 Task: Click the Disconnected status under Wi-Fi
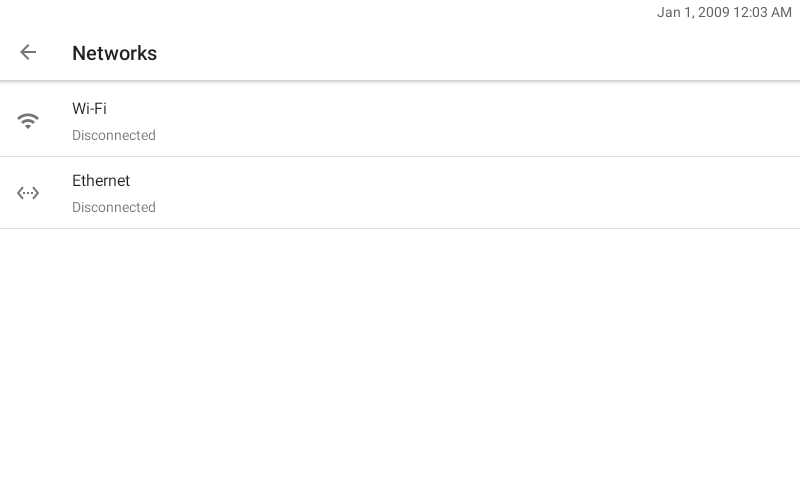click(114, 135)
